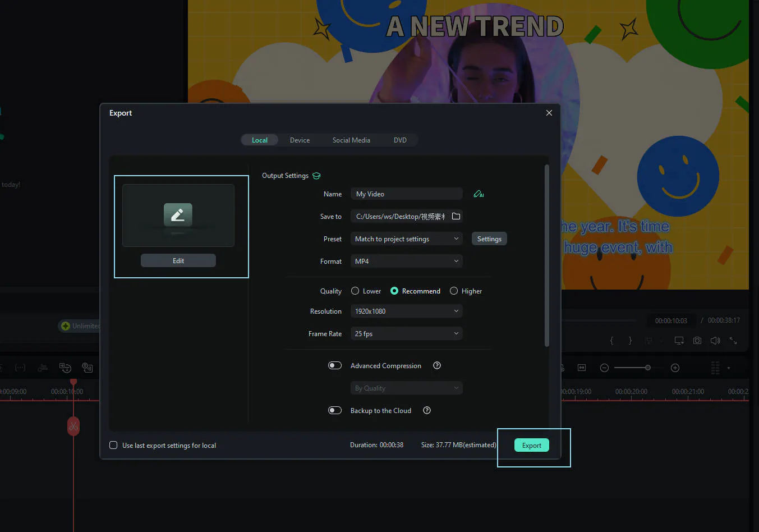The height and width of the screenshot is (532, 759).
Task: Click the timeline zoom in plus icon
Action: pyautogui.click(x=675, y=368)
